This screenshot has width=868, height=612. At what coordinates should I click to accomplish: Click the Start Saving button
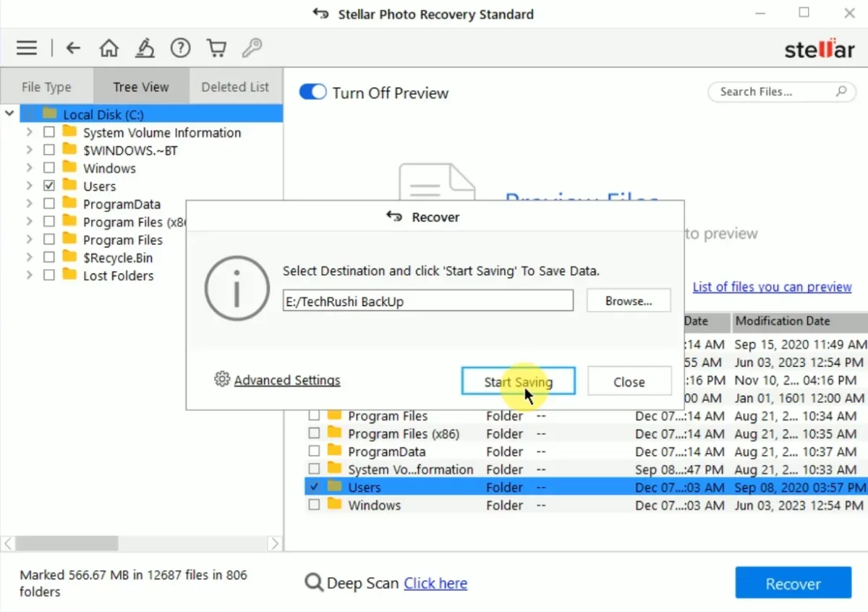pyautogui.click(x=518, y=382)
